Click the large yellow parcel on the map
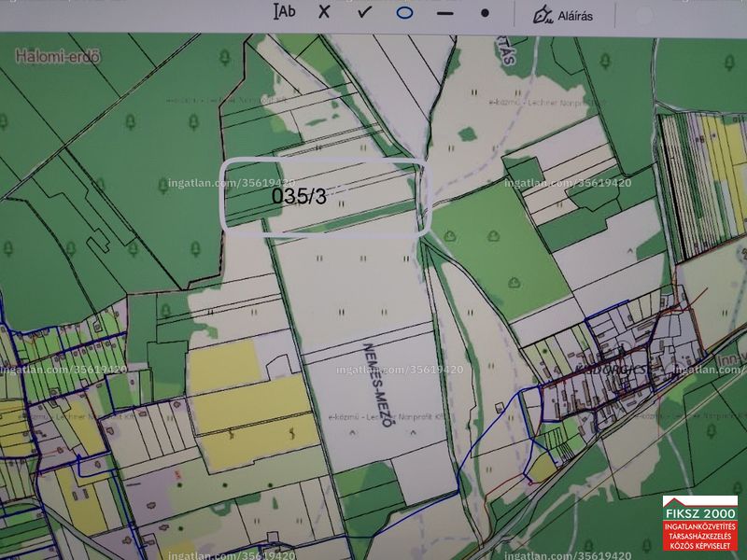Image resolution: width=747 pixels, height=560 pixels. [x=251, y=405]
